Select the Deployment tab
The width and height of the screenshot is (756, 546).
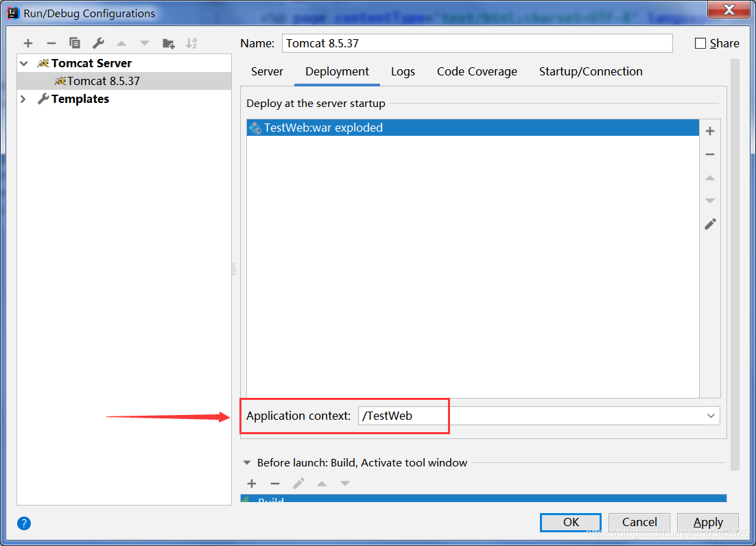point(337,71)
